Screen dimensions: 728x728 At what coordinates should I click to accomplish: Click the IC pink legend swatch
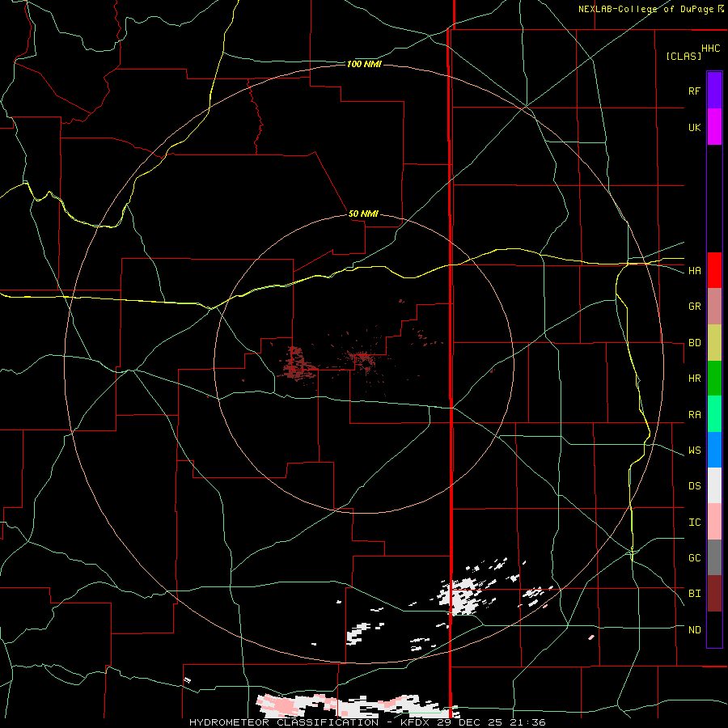(x=714, y=522)
